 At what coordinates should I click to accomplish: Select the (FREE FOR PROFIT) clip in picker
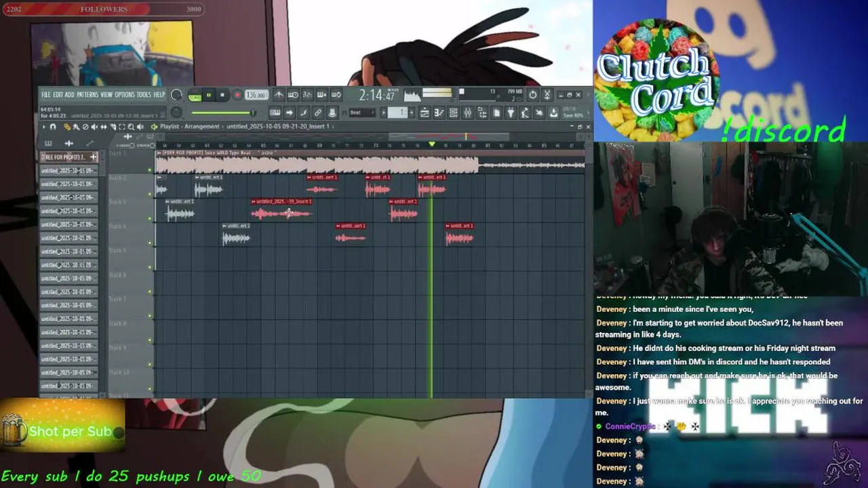point(69,157)
